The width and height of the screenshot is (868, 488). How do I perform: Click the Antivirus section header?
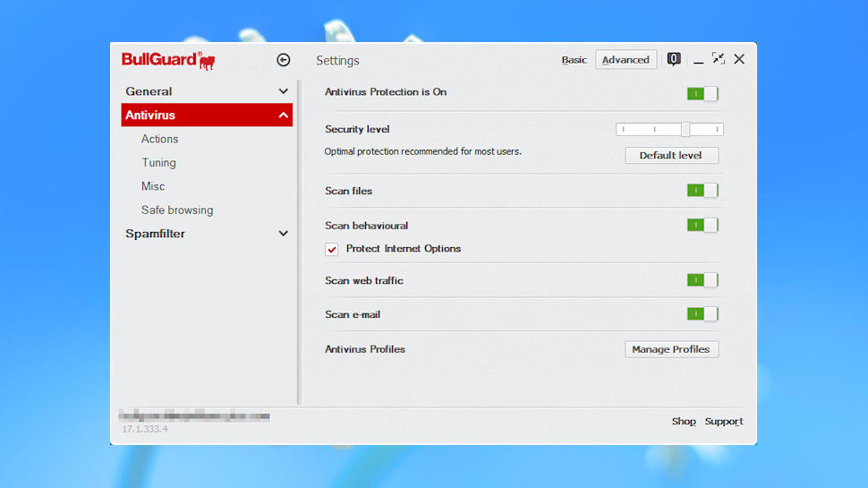coord(207,116)
